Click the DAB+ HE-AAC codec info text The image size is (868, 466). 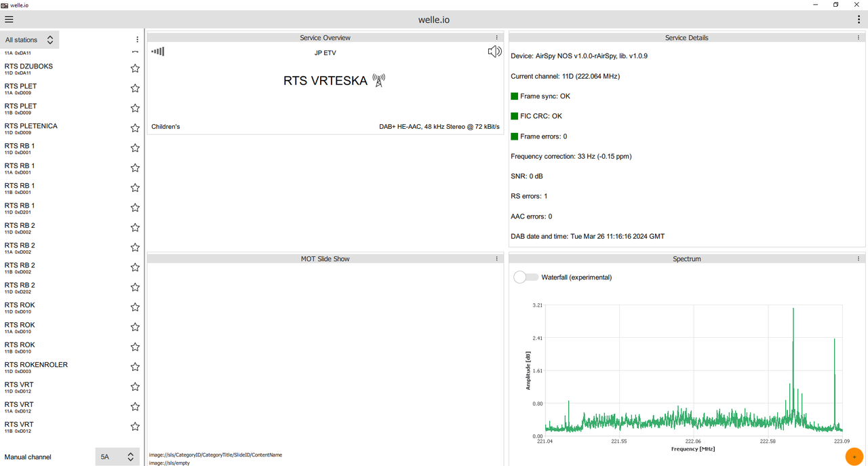pos(439,127)
